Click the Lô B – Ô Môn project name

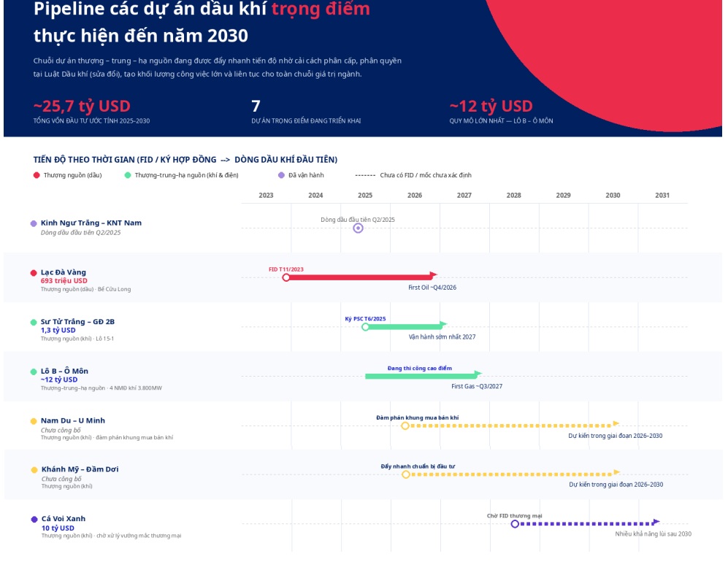tap(64, 372)
